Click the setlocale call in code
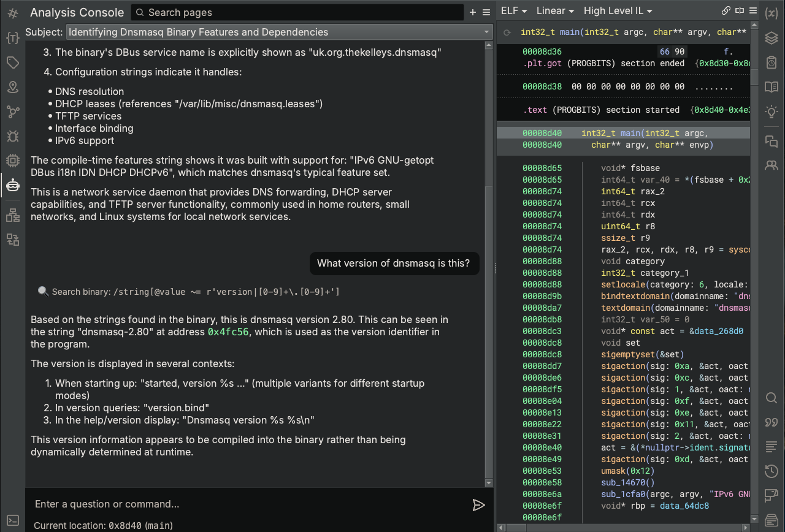 (675, 284)
